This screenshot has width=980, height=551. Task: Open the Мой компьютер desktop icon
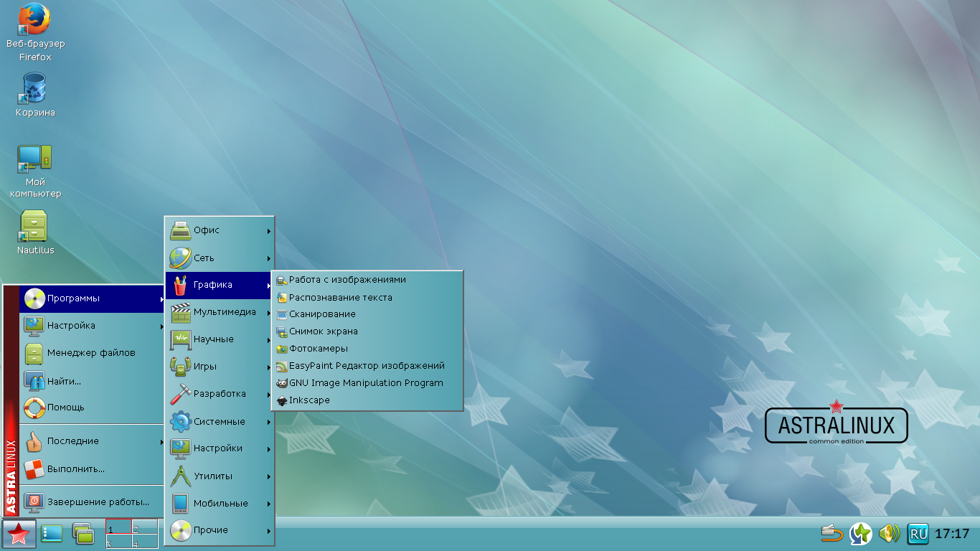[34, 159]
